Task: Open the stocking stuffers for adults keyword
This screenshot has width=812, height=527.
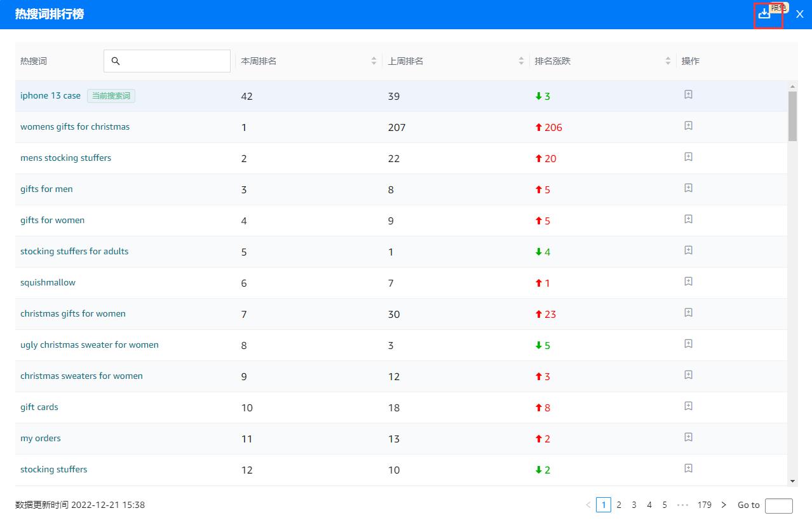Action: (74, 252)
